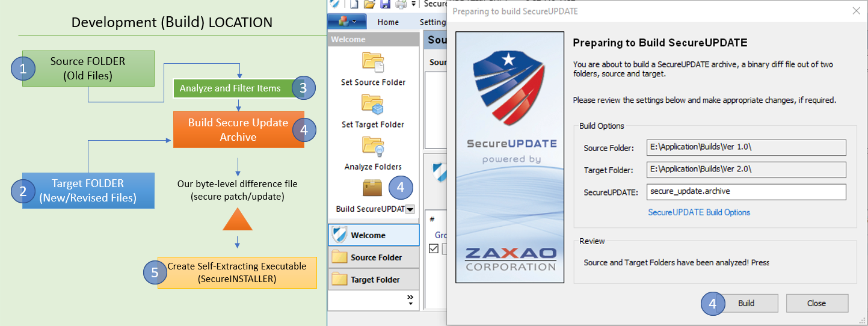Click the Print icon in quick access toolbar

coord(401,4)
